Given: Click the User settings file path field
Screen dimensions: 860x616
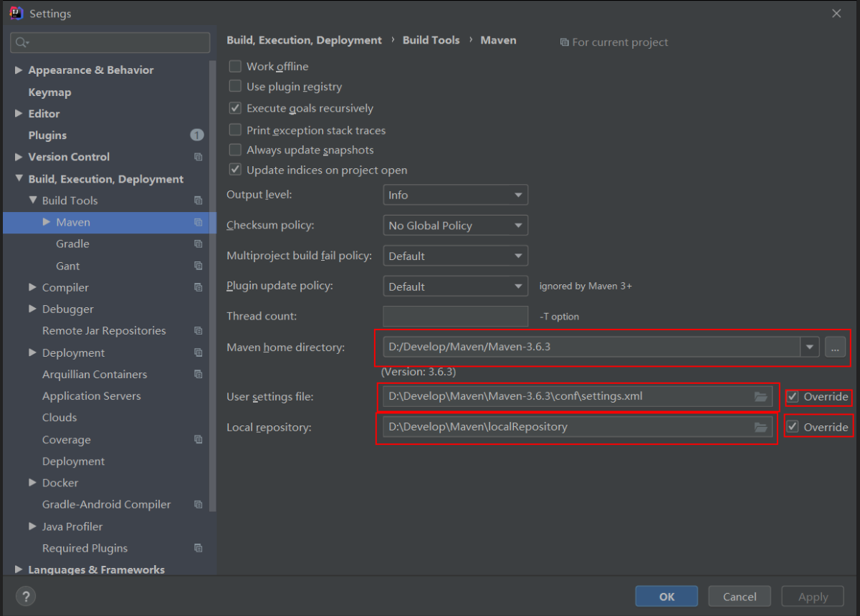Looking at the screenshot, I should (577, 396).
